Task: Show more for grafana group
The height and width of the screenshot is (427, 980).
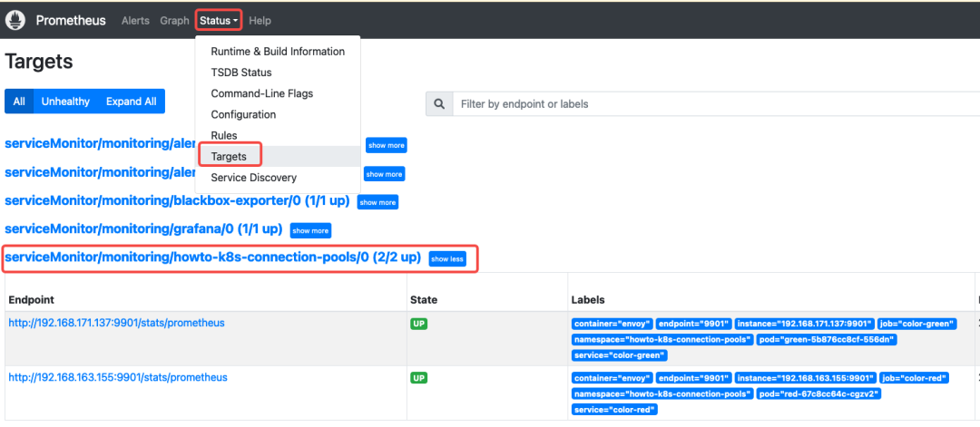Action: point(310,230)
